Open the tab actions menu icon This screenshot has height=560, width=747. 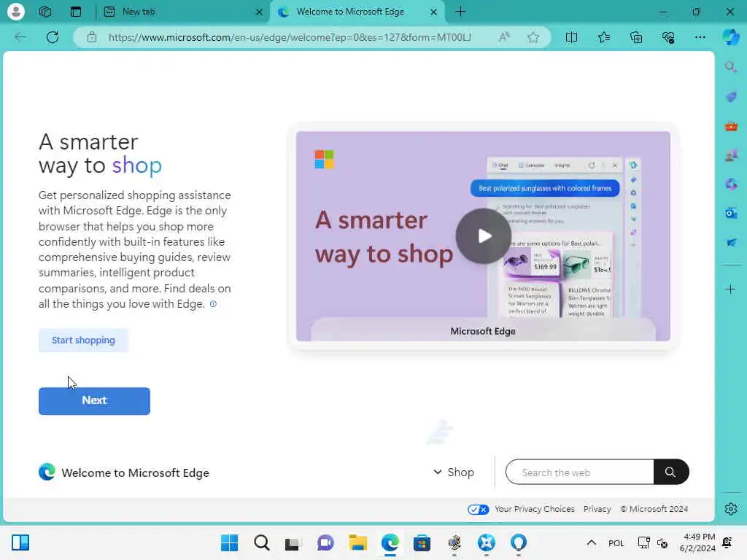(x=76, y=12)
